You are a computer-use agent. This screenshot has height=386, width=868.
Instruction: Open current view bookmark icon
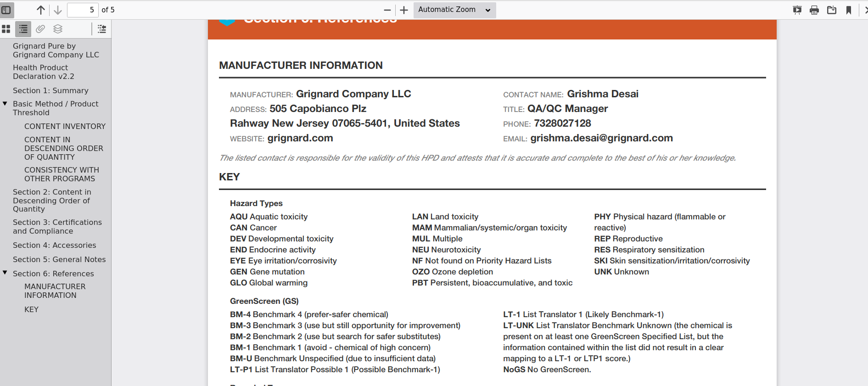coord(849,10)
